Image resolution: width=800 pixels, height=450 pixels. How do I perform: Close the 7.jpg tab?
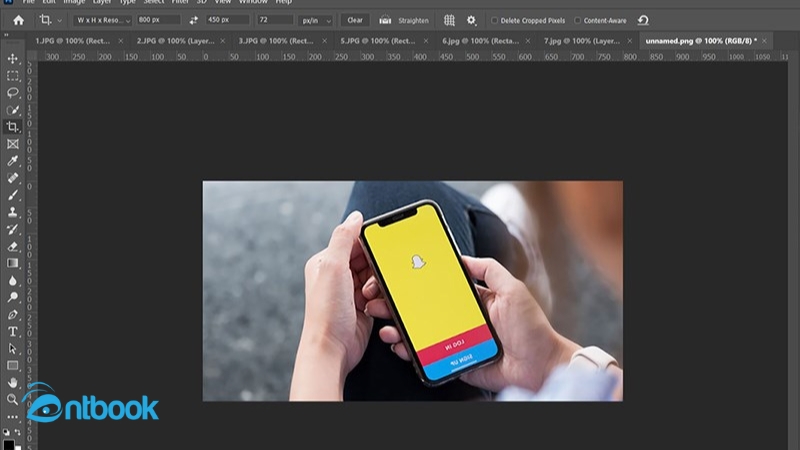(x=630, y=41)
